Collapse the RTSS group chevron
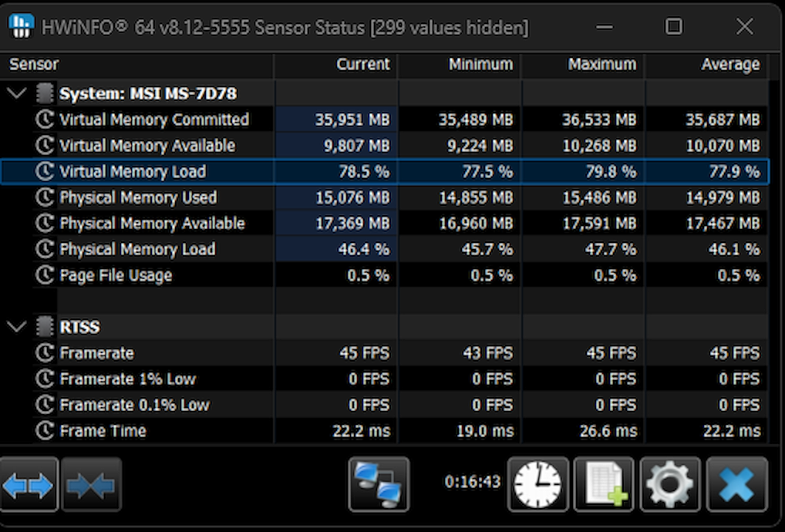The image size is (785, 532). [x=16, y=327]
